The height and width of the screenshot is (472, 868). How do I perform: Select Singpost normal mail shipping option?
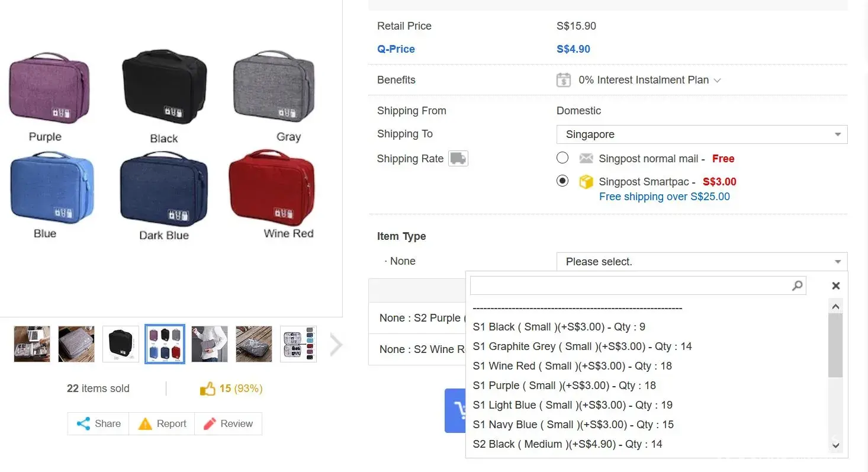[562, 158]
